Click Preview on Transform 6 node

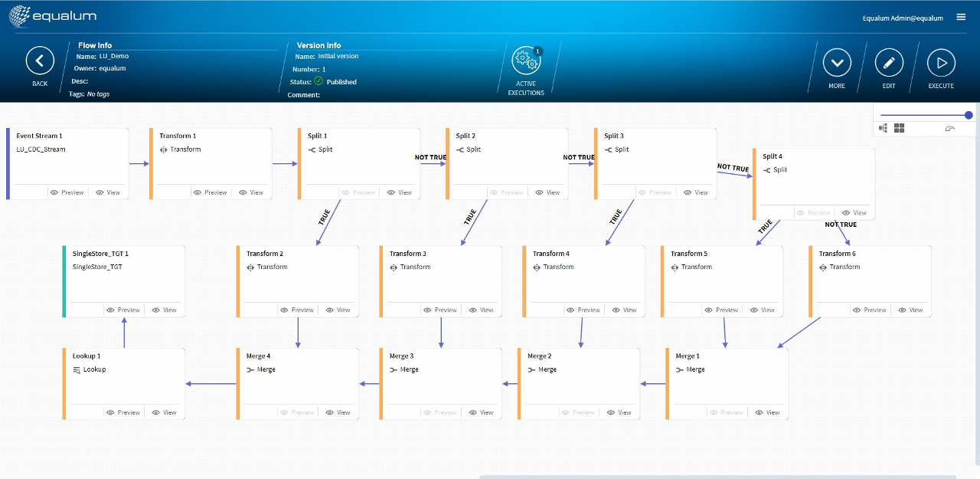[x=870, y=310]
